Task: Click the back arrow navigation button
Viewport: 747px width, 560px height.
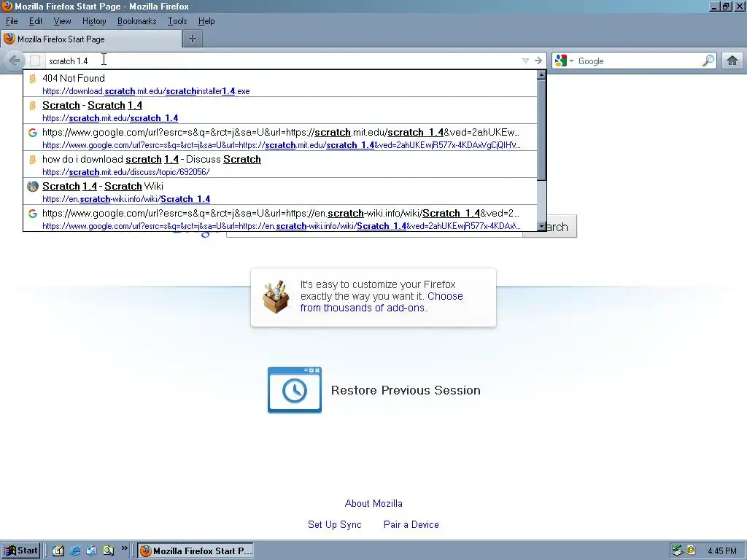Action: 15,61
